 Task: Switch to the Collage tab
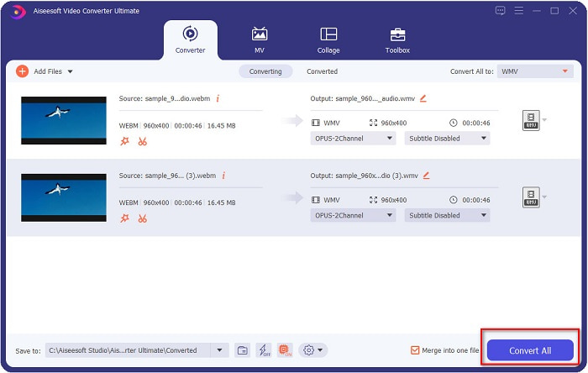click(328, 39)
